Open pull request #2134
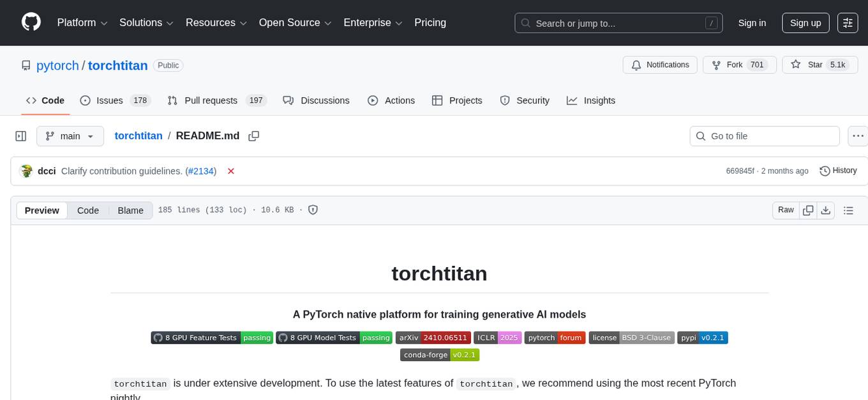868x400 pixels. point(200,171)
